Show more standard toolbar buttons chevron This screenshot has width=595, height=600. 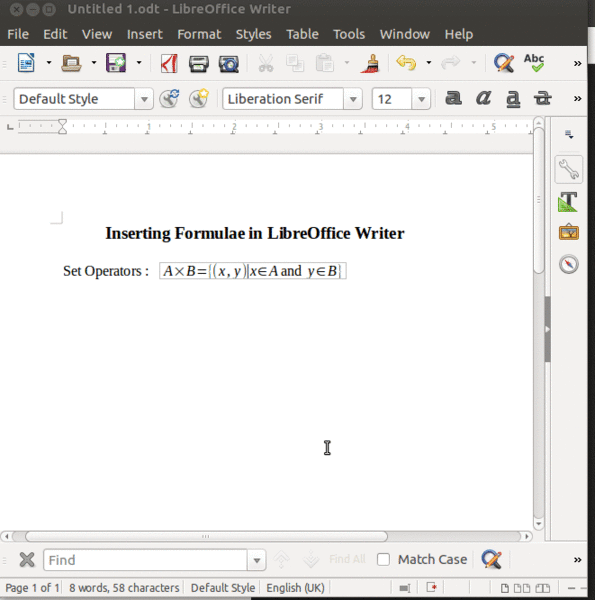(x=578, y=63)
